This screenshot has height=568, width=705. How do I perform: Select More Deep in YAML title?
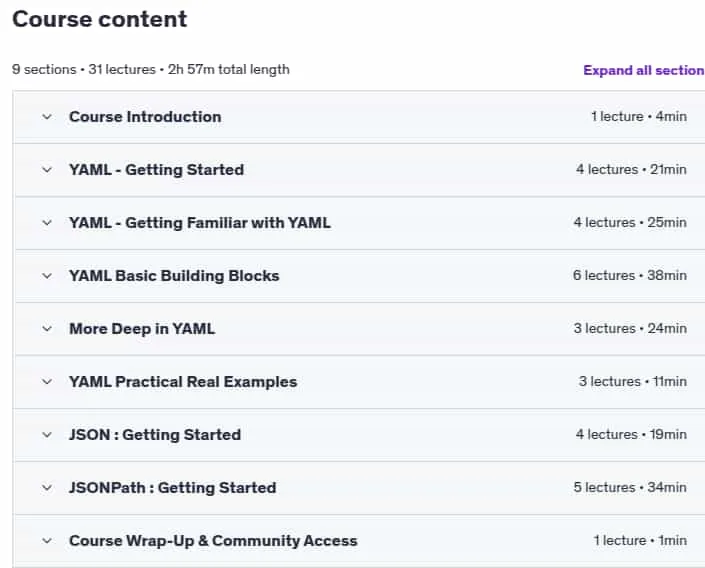pyautogui.click(x=142, y=329)
